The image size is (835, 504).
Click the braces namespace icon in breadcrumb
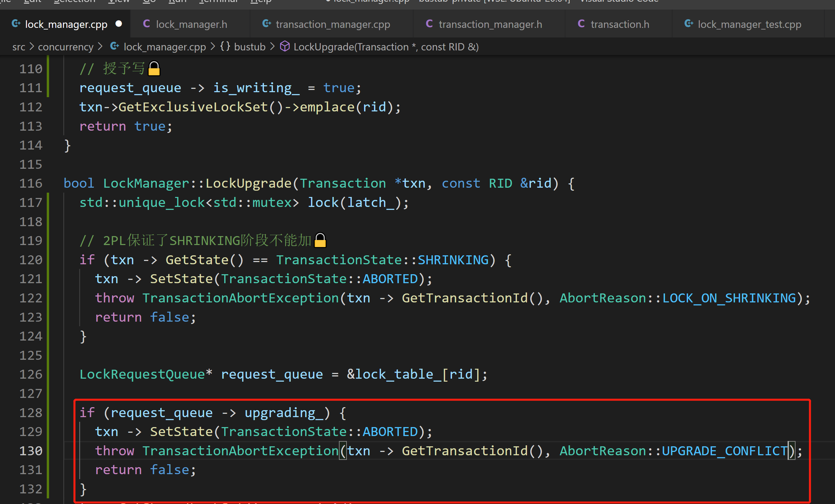tap(225, 46)
